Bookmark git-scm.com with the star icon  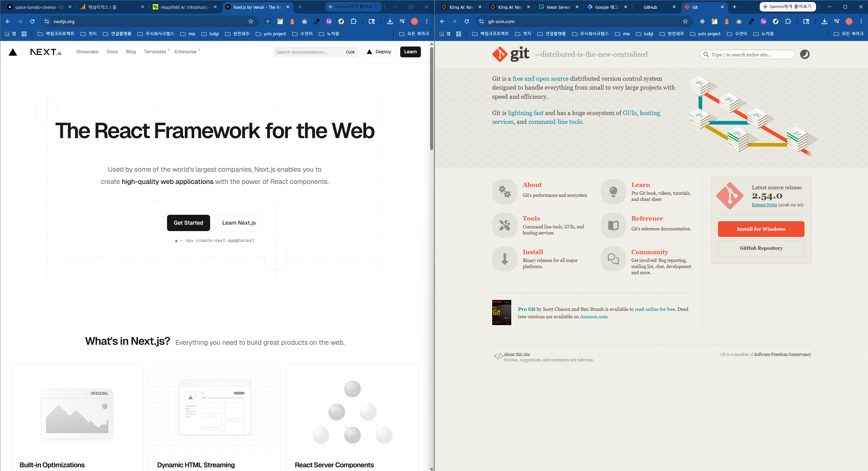[685, 21]
